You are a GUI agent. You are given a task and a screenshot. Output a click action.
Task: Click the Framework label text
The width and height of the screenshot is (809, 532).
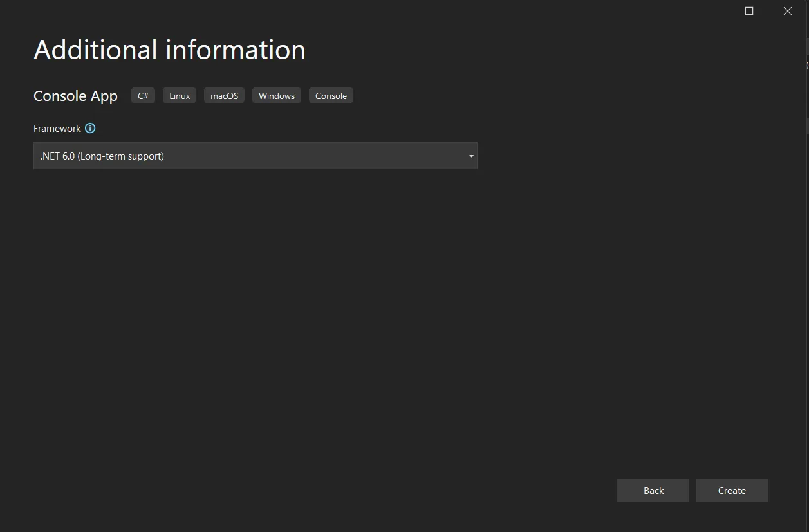point(57,129)
